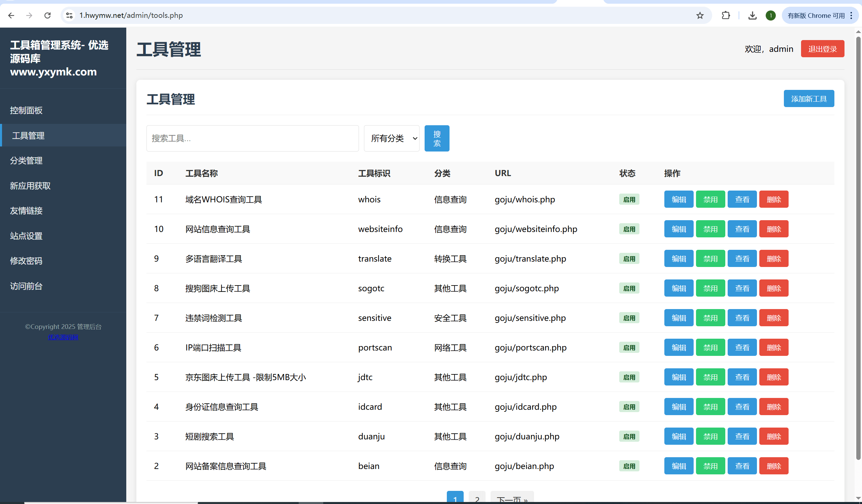View the duanju tool
The image size is (862, 504).
click(742, 436)
